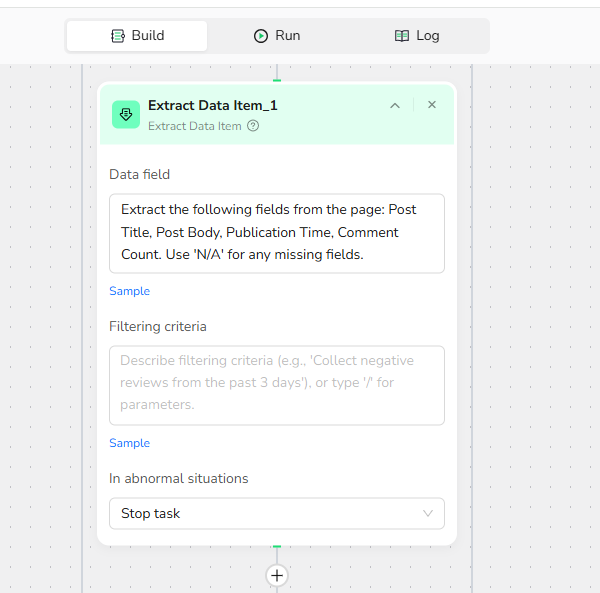600x593 pixels.
Task: Select the Extract Data Item_1 title
Action: coord(213,105)
